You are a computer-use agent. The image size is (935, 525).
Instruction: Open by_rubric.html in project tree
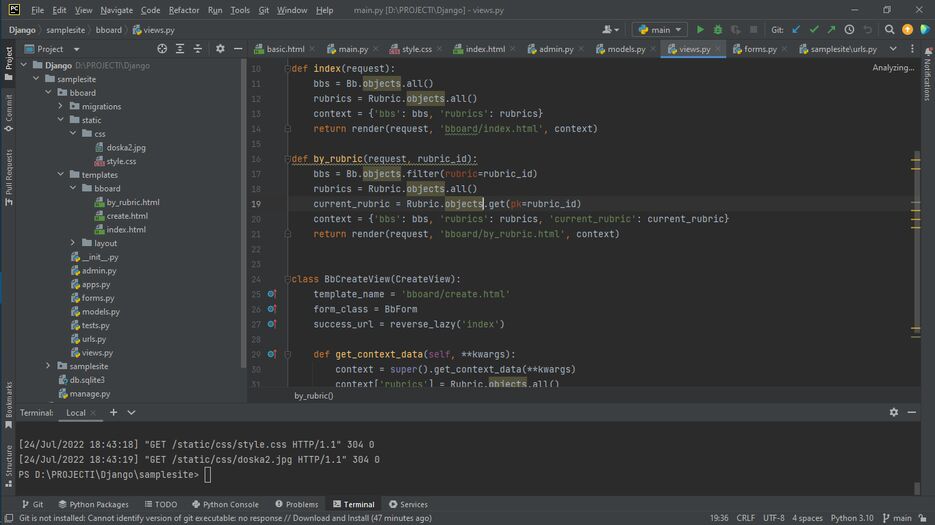132,202
